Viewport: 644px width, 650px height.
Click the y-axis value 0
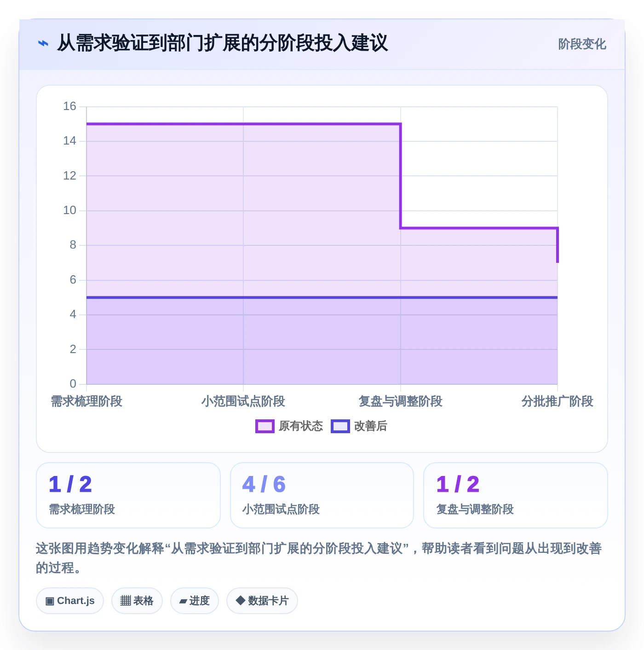(x=73, y=384)
